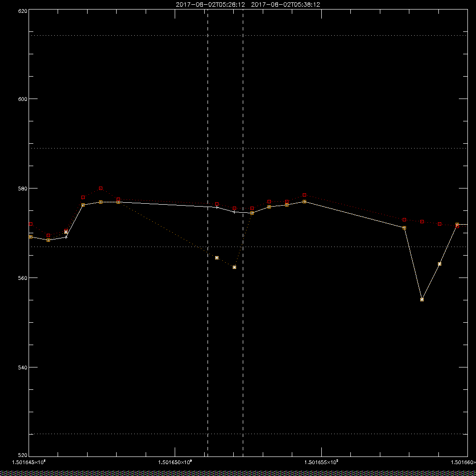Click the end timestamp 2017-08-02T05:38:12 in title
476x476 pixels.
(x=286, y=5)
